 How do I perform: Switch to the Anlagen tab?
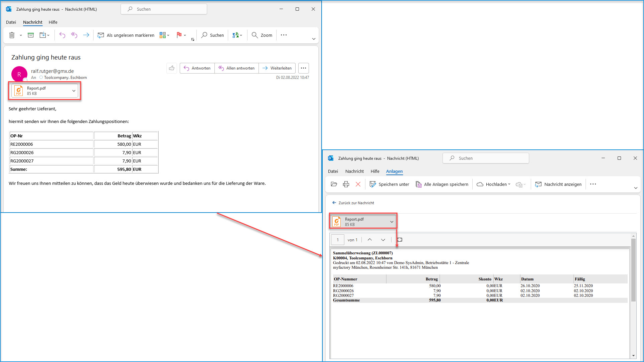tap(394, 171)
